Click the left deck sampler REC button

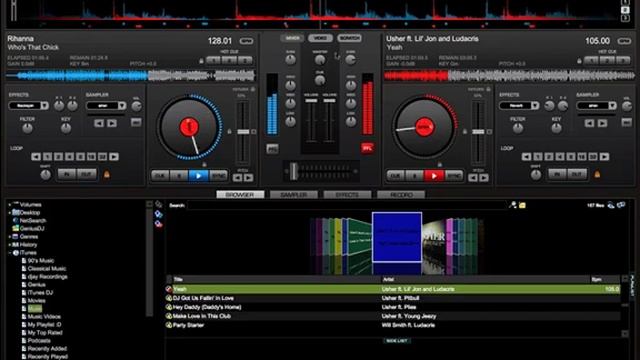click(x=136, y=122)
